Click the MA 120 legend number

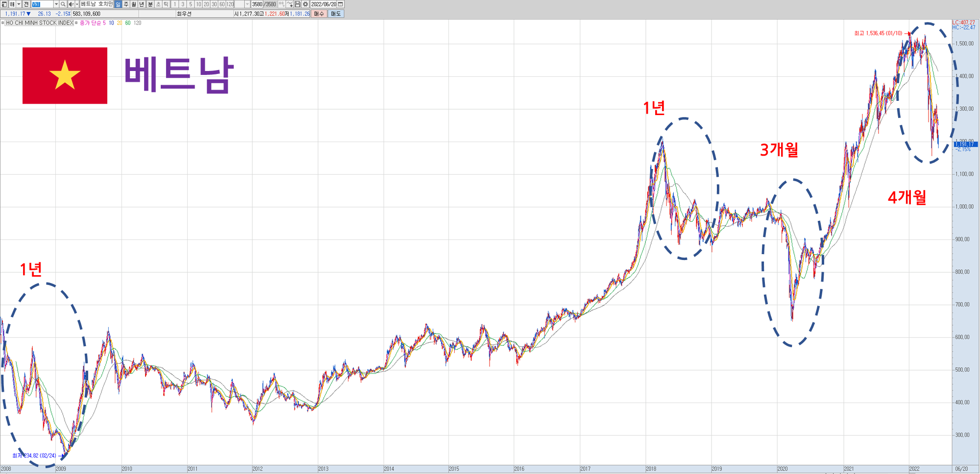pos(138,23)
